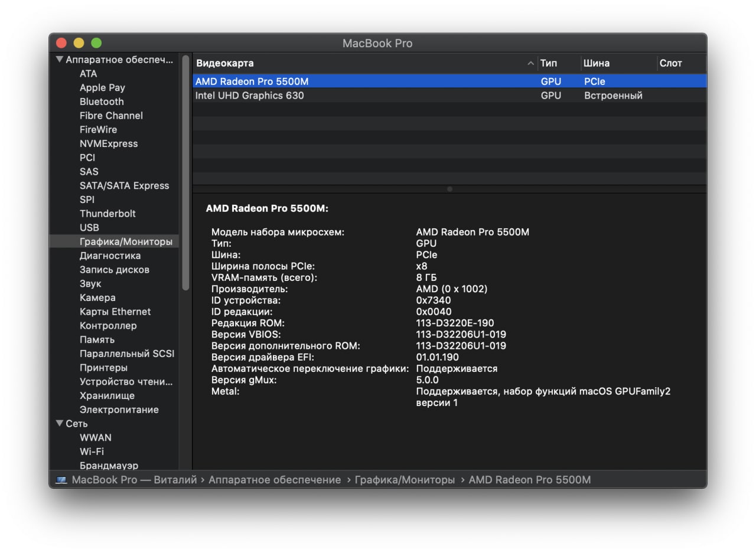This screenshot has width=756, height=553.
Task: Select FireWire in the sidebar
Action: pos(98,129)
